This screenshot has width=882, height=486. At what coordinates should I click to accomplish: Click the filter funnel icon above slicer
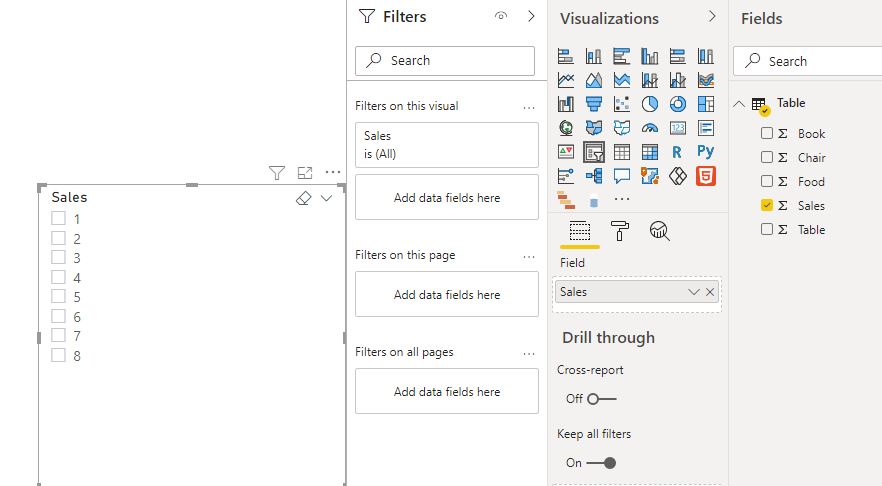(x=277, y=173)
